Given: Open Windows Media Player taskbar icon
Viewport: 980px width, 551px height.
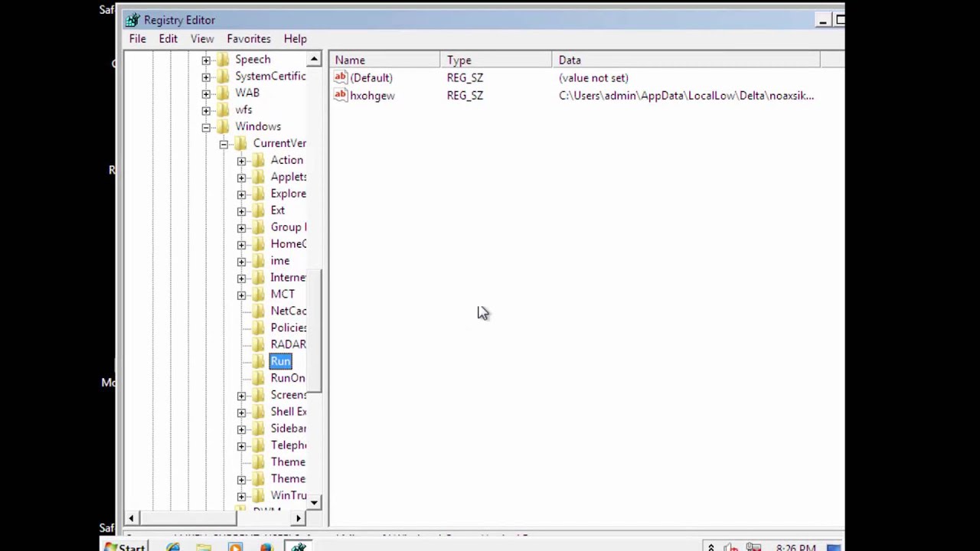Looking at the screenshot, I should (235, 546).
